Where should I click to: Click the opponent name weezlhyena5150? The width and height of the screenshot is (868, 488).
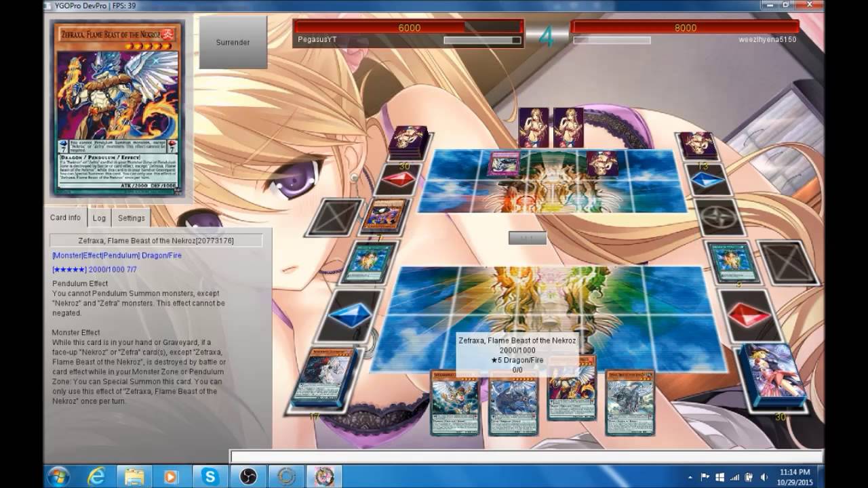[x=768, y=40]
